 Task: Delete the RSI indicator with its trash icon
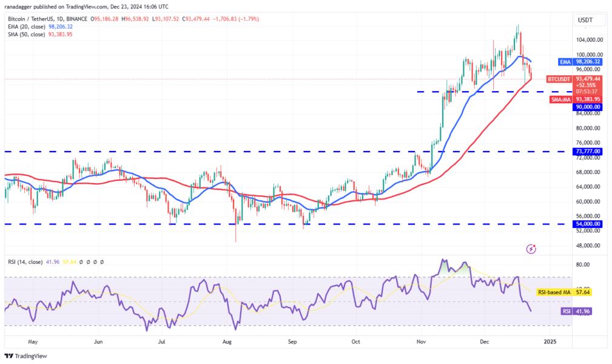click(95, 261)
